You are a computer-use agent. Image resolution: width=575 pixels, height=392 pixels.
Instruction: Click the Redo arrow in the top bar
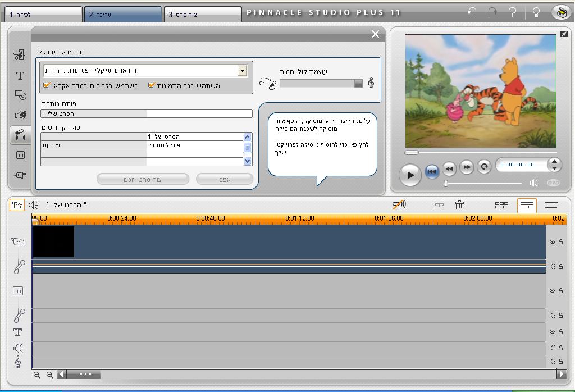pyautogui.click(x=492, y=12)
